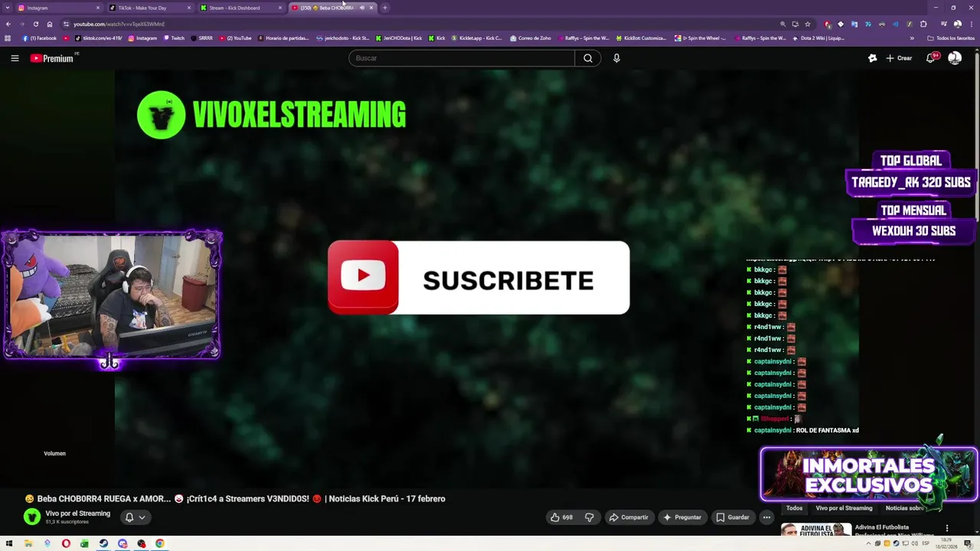Switch to TikTok - Make Your Day tab
The width and height of the screenshot is (980, 551).
point(149,8)
